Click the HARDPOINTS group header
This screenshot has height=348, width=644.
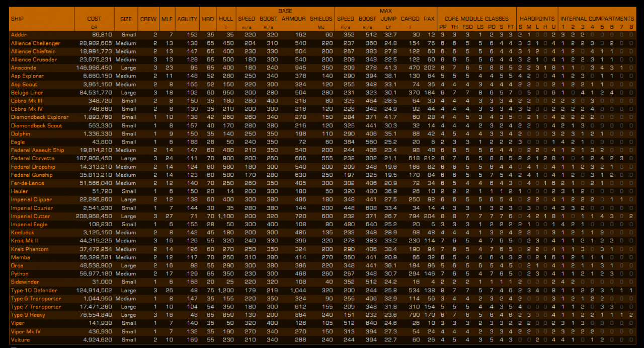pos(537,19)
